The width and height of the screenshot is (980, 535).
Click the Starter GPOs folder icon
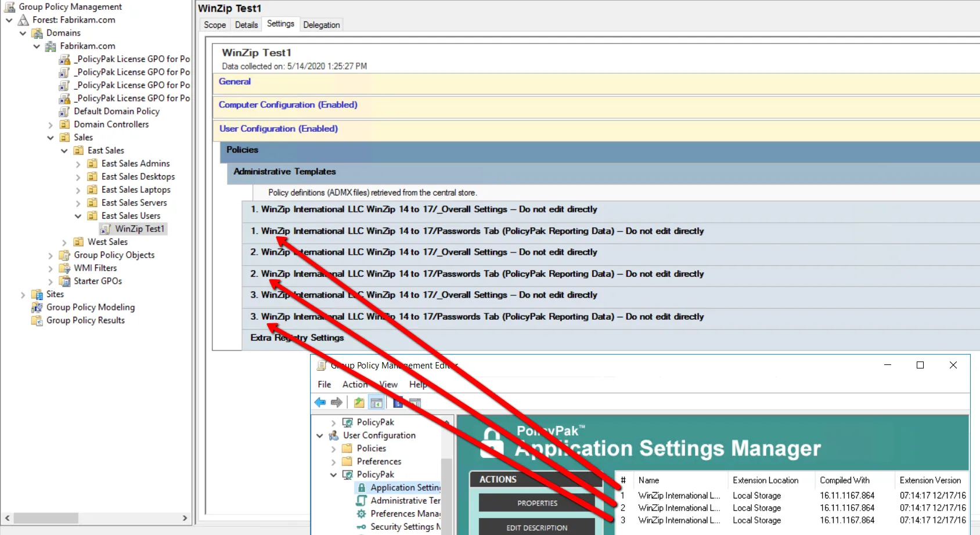pos(64,281)
